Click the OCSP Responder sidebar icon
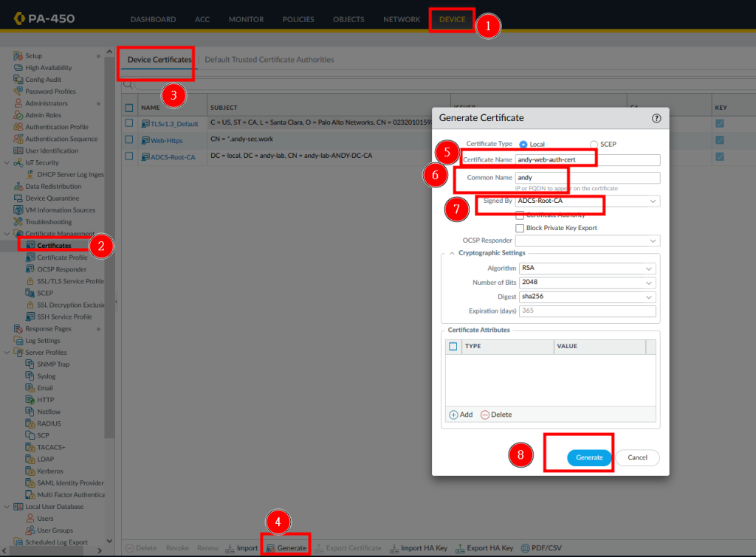756x557 pixels. (30, 269)
